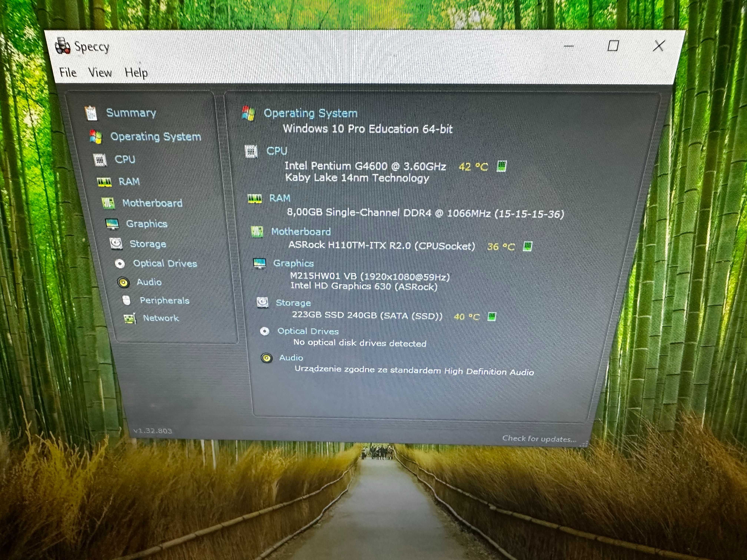Click 'Kaby Lake 14nm Technology' text
747x560 pixels.
coord(357,178)
